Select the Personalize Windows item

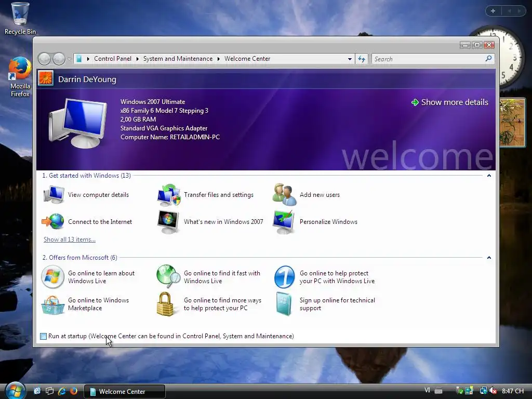pos(315,221)
